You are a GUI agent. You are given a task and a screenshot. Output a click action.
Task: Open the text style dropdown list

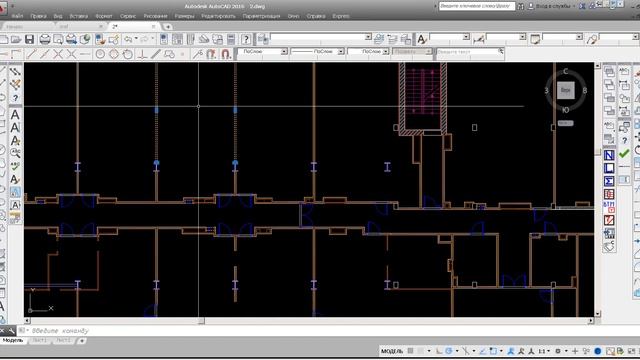coord(466,37)
